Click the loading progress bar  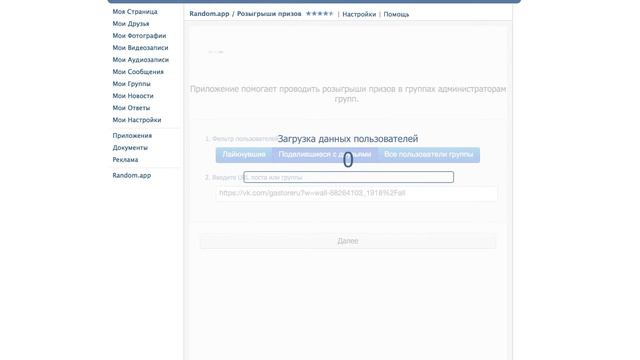(349, 177)
